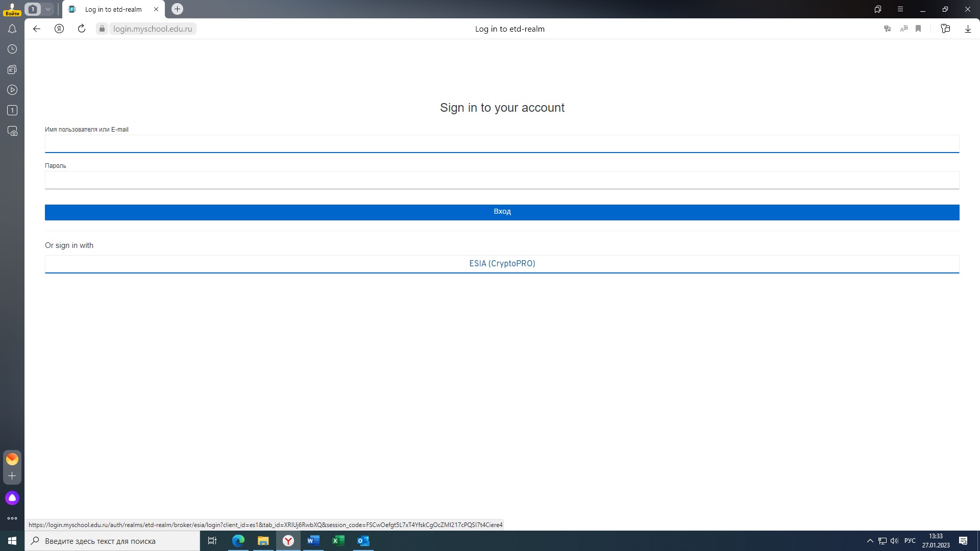Click the back navigation arrow
The image size is (980, 551).
coord(36,29)
